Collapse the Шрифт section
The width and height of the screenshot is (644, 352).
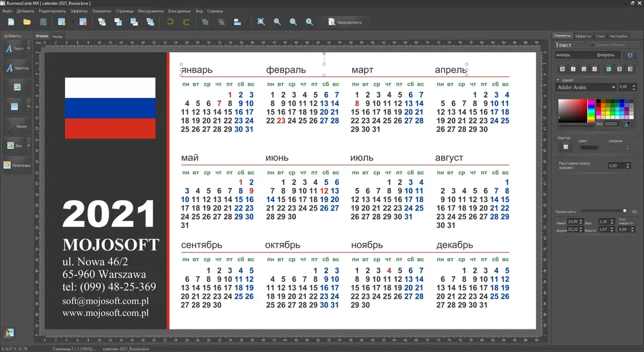pos(558,80)
